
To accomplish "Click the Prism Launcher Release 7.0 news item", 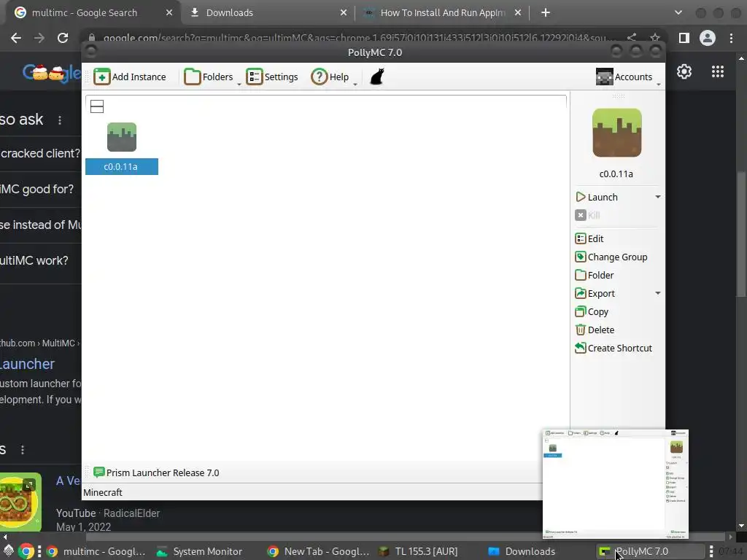I will tap(156, 472).
